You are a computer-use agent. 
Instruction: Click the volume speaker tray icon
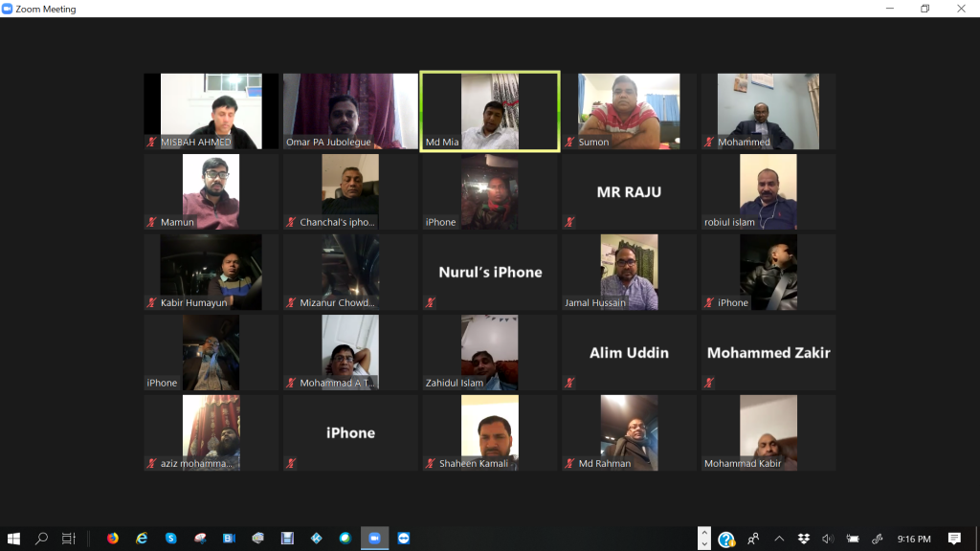828,539
